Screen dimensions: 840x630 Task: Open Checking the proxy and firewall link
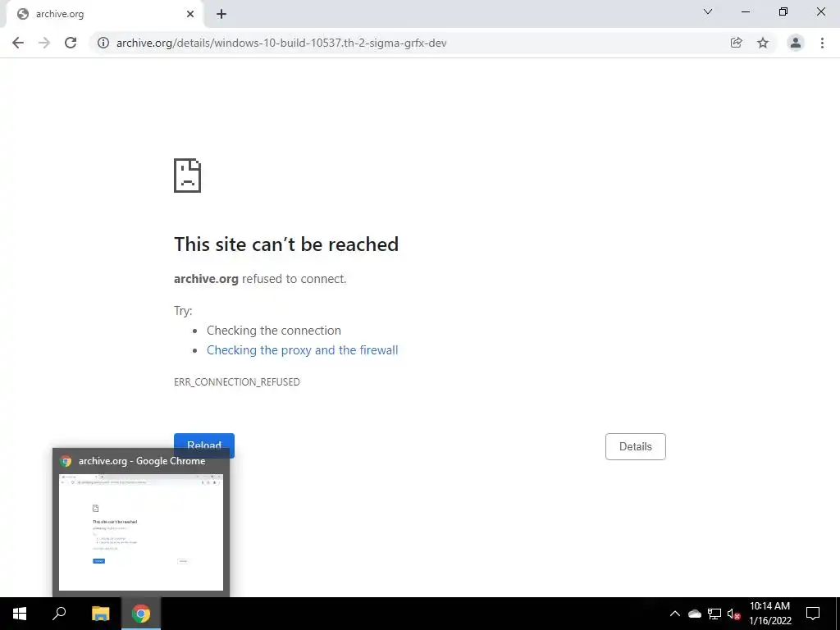pyautogui.click(x=302, y=350)
